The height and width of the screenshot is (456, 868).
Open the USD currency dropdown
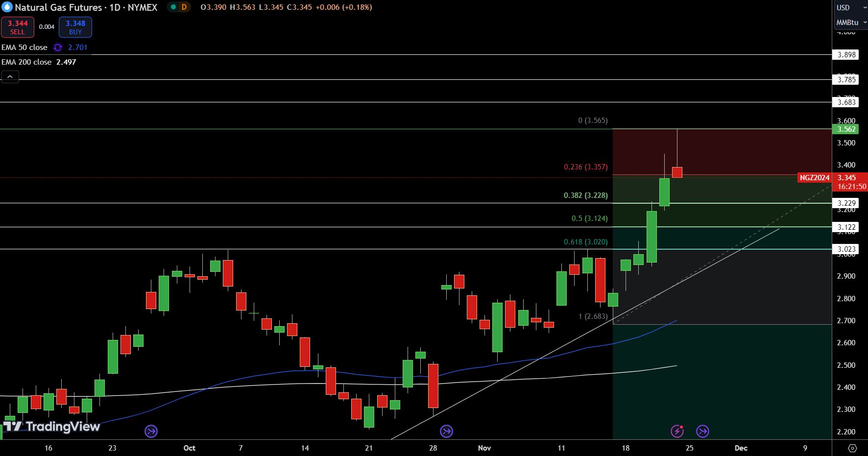pos(851,7)
